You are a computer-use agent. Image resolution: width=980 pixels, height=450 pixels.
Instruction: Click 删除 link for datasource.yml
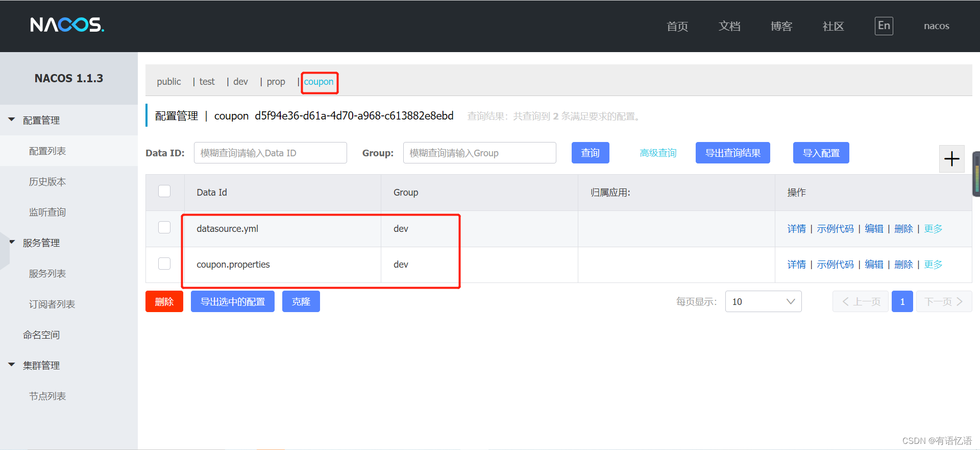(903, 229)
